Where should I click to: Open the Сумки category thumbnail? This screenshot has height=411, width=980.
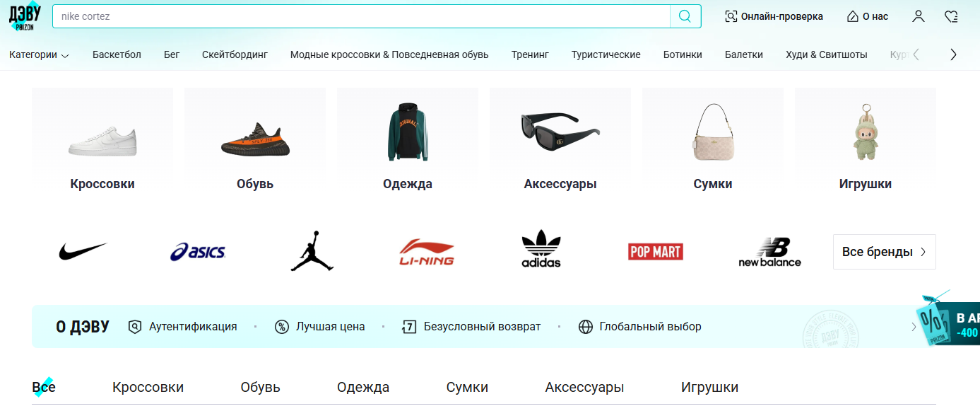tap(713, 140)
